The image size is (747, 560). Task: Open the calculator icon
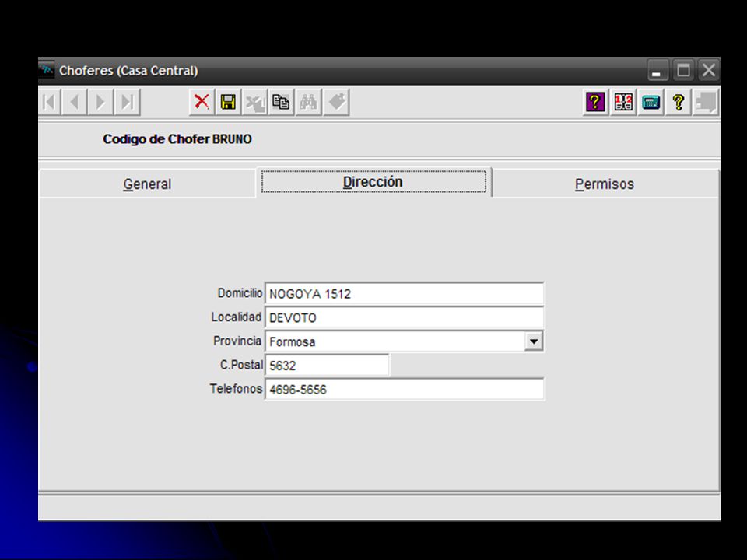(651, 102)
